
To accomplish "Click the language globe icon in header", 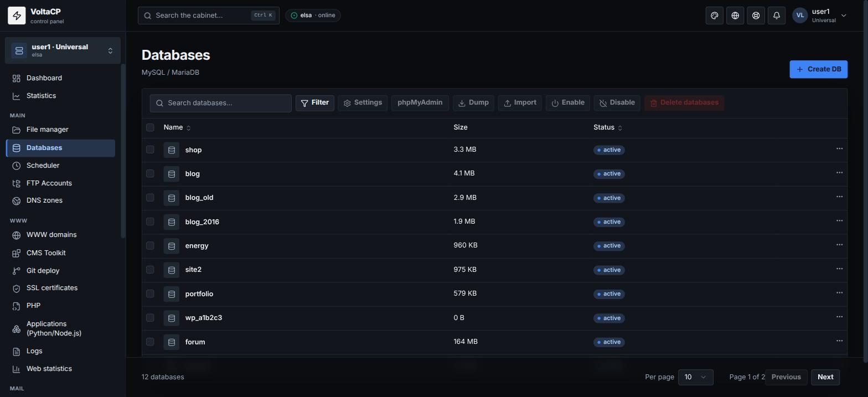I will pyautogui.click(x=735, y=16).
